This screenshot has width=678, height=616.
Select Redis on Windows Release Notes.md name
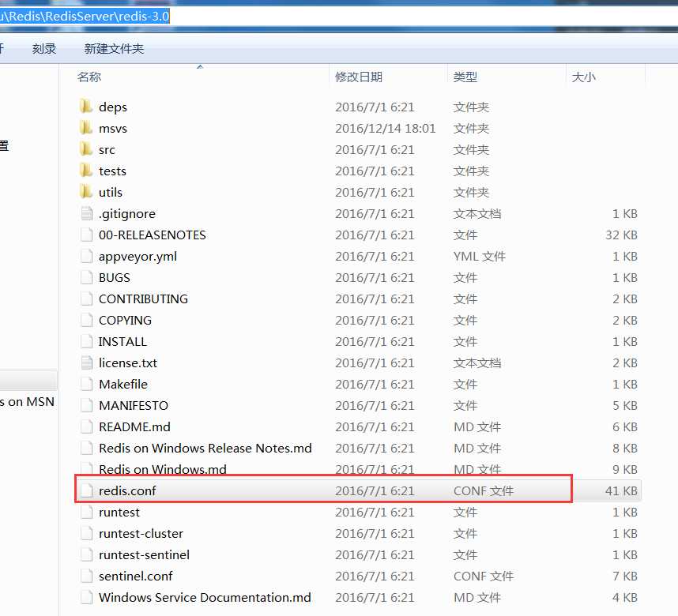[x=205, y=448]
